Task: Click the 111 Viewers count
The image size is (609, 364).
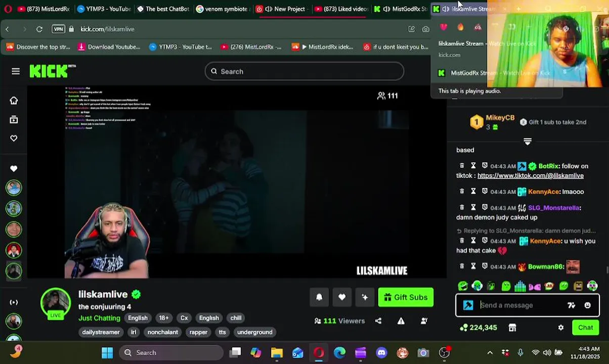Action: point(339,321)
